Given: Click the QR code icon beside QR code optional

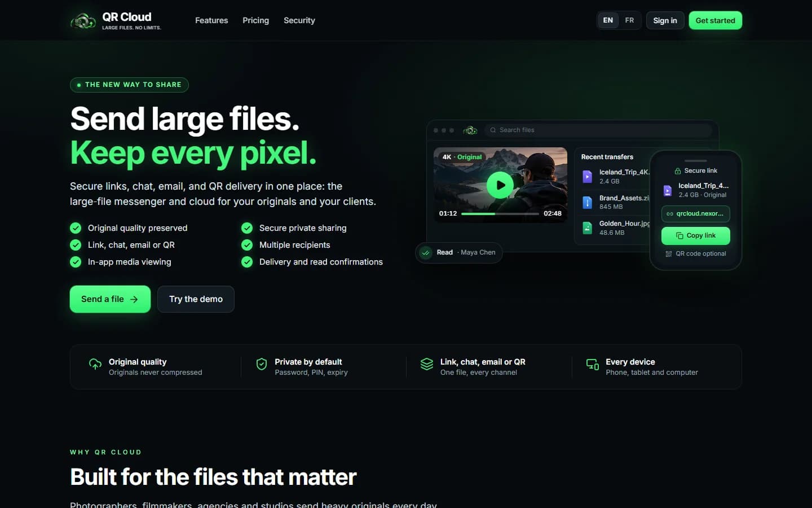Looking at the screenshot, I should pyautogui.click(x=669, y=254).
